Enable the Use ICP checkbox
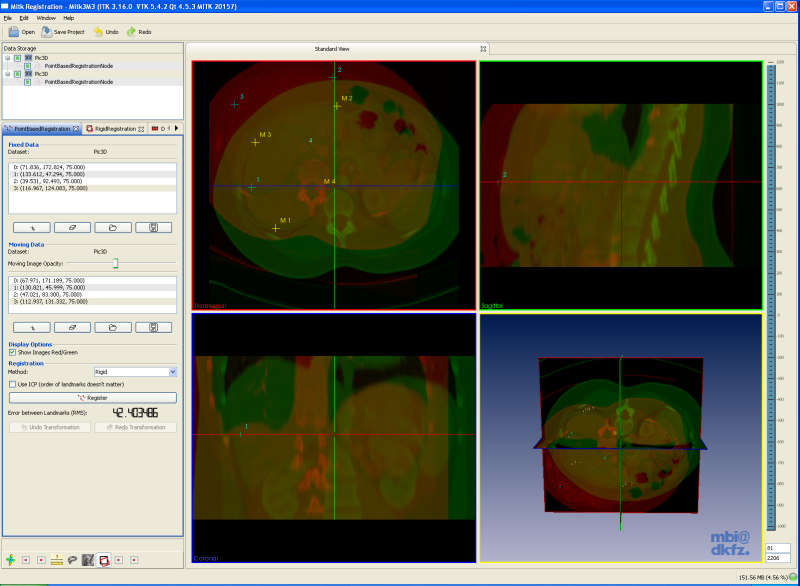Image resolution: width=800 pixels, height=586 pixels. [x=12, y=384]
